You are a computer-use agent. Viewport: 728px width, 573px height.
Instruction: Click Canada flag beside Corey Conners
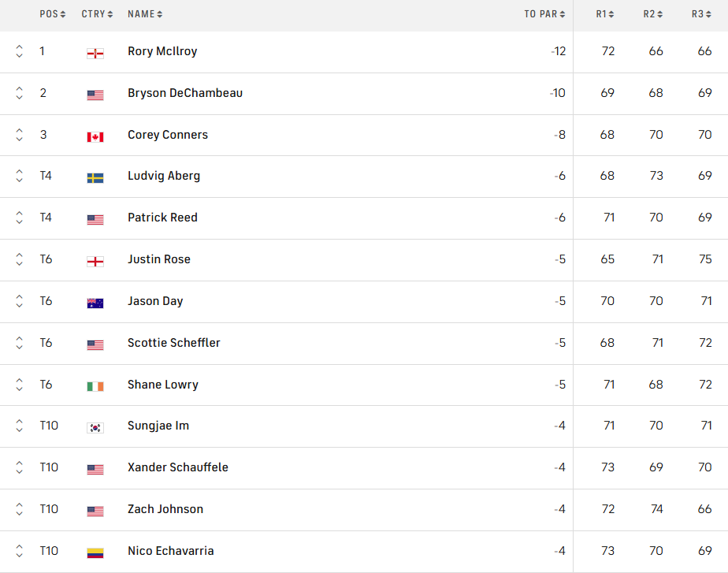click(95, 136)
